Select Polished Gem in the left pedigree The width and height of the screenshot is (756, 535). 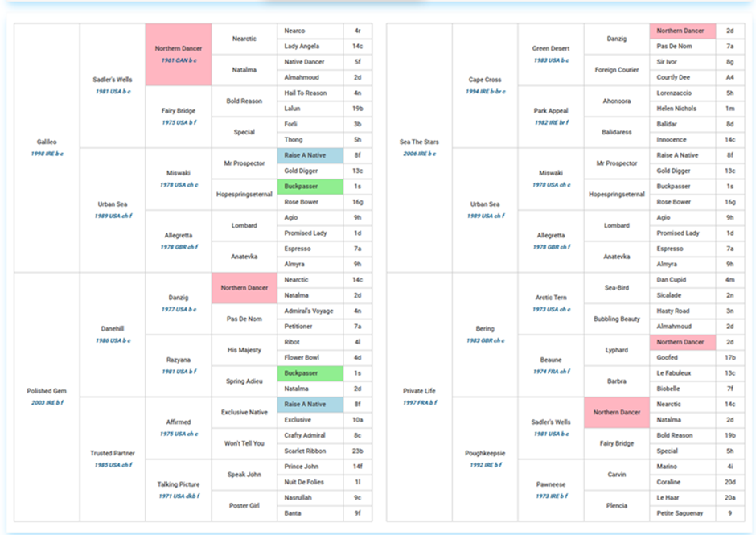click(x=47, y=391)
